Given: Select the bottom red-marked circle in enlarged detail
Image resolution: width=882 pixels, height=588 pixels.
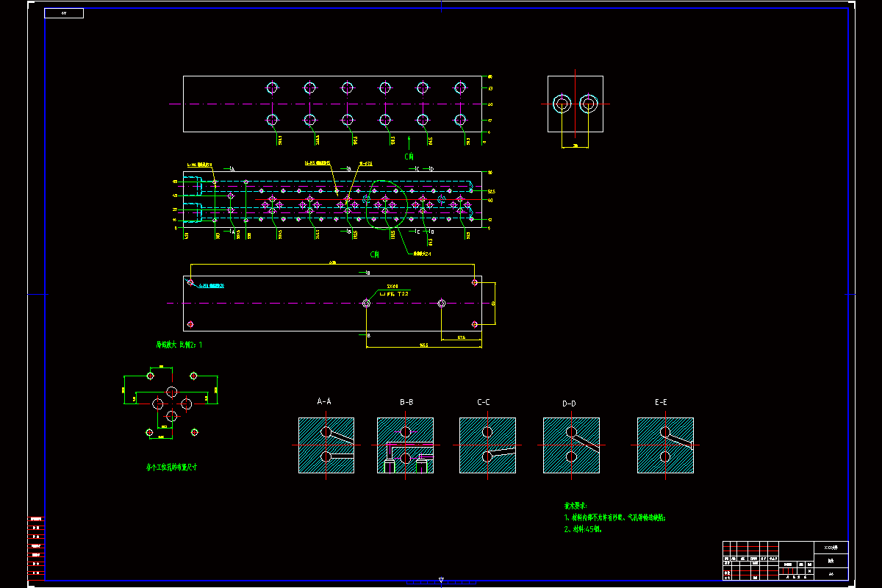Looking at the screenshot, I should coord(171,417).
